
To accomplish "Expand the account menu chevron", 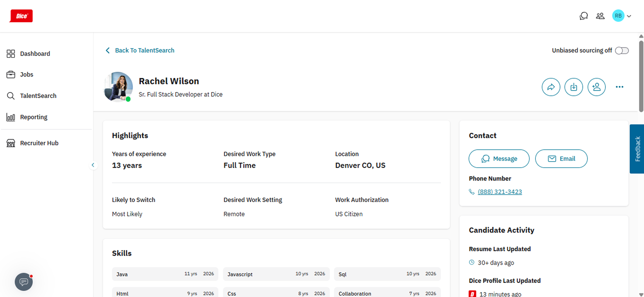I will (x=629, y=16).
